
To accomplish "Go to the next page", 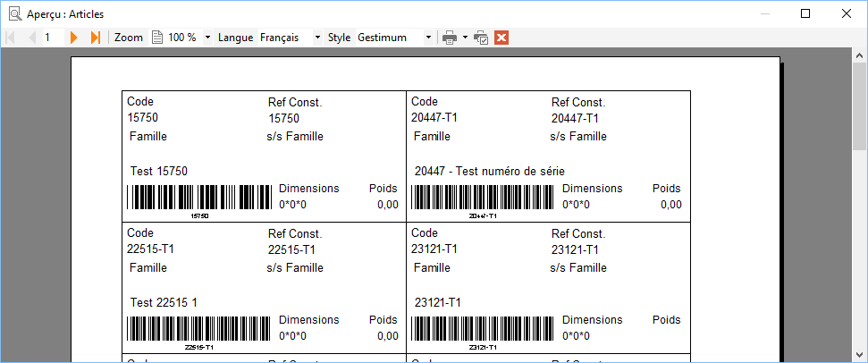I will point(73,38).
